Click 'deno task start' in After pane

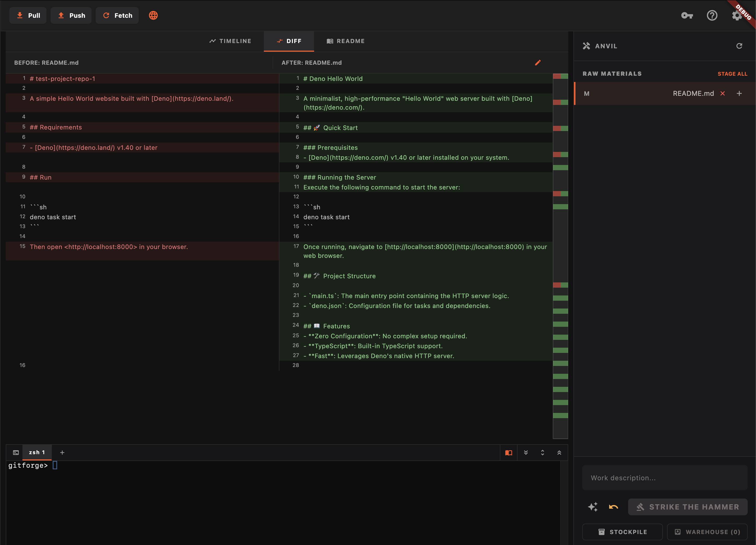[326, 217]
